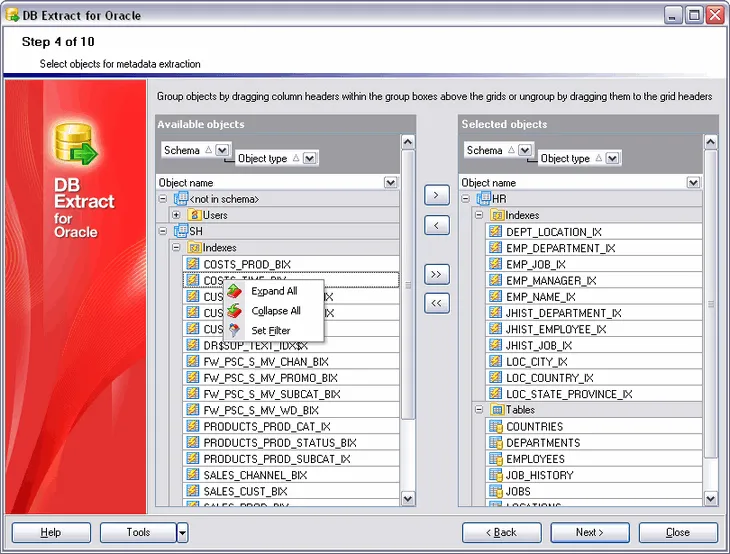
Task: Add all objects with >> button
Action: (437, 274)
